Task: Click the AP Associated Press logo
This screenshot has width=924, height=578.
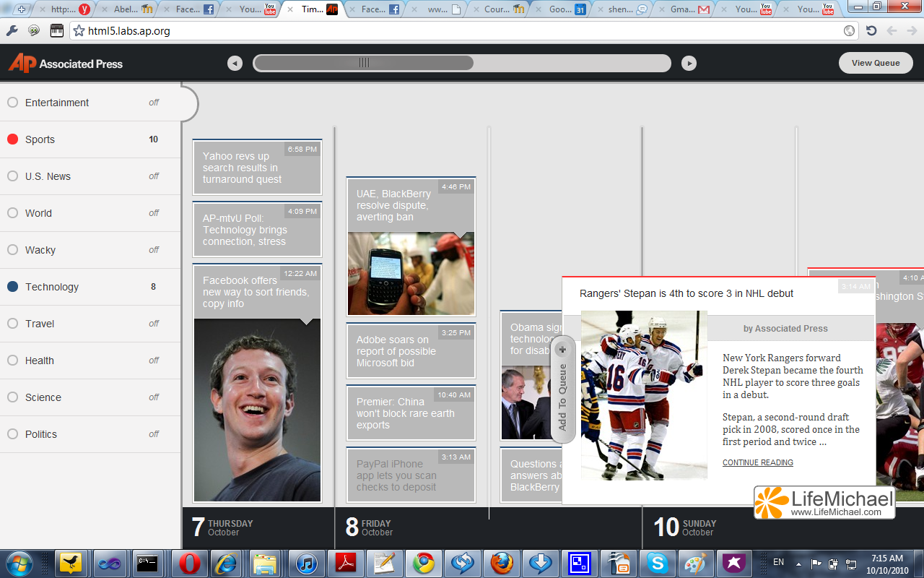Action: click(x=66, y=64)
